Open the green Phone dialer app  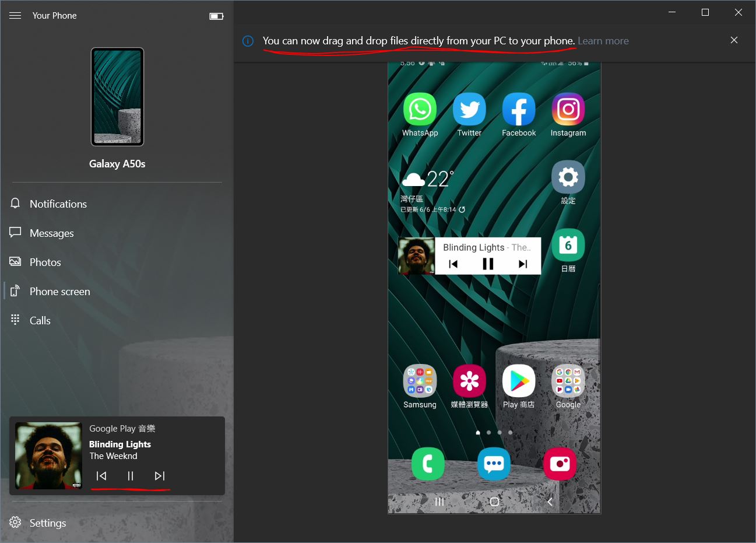(428, 464)
